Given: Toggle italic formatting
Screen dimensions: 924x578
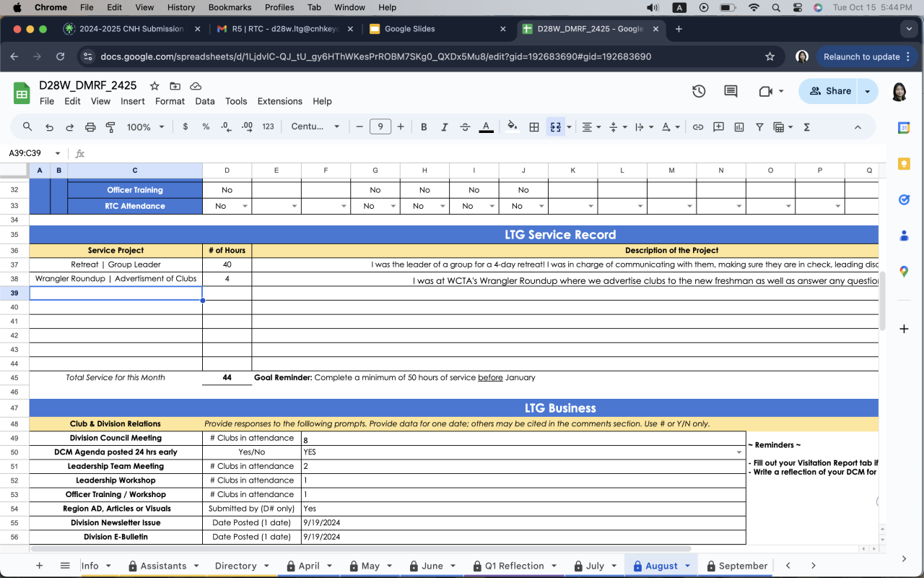Looking at the screenshot, I should click(x=444, y=126).
